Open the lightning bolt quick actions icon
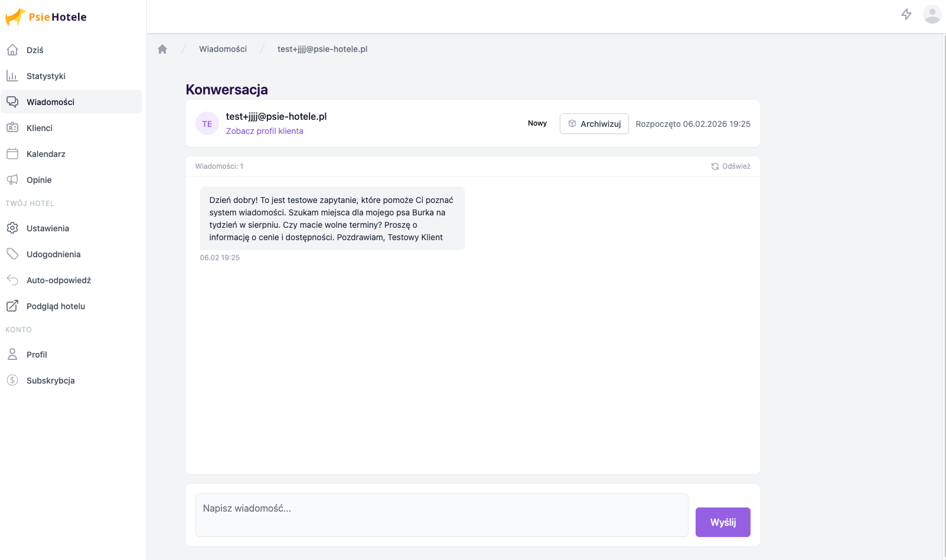This screenshot has width=946, height=560. click(x=906, y=14)
